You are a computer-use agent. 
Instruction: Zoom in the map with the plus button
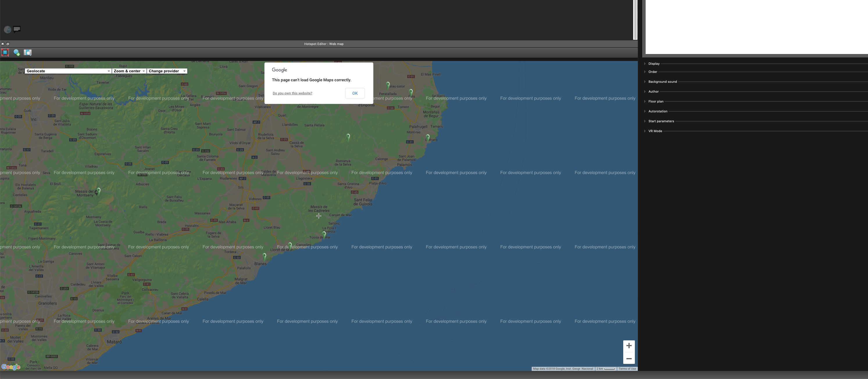629,346
